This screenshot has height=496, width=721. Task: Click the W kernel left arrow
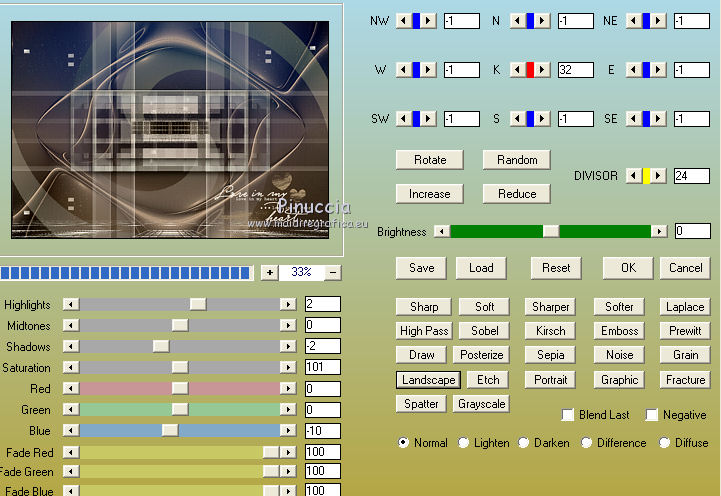tap(404, 70)
